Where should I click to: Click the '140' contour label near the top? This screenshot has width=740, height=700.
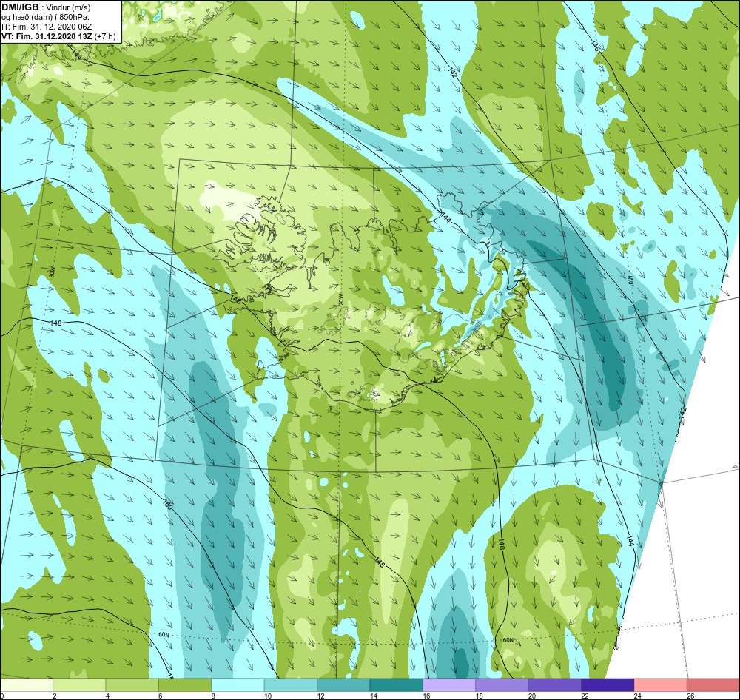click(595, 47)
